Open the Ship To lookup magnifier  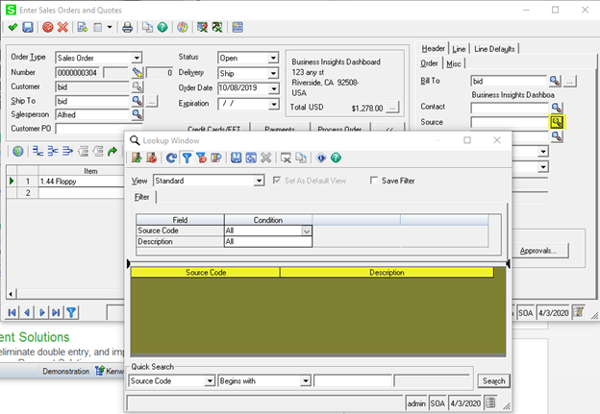136,101
